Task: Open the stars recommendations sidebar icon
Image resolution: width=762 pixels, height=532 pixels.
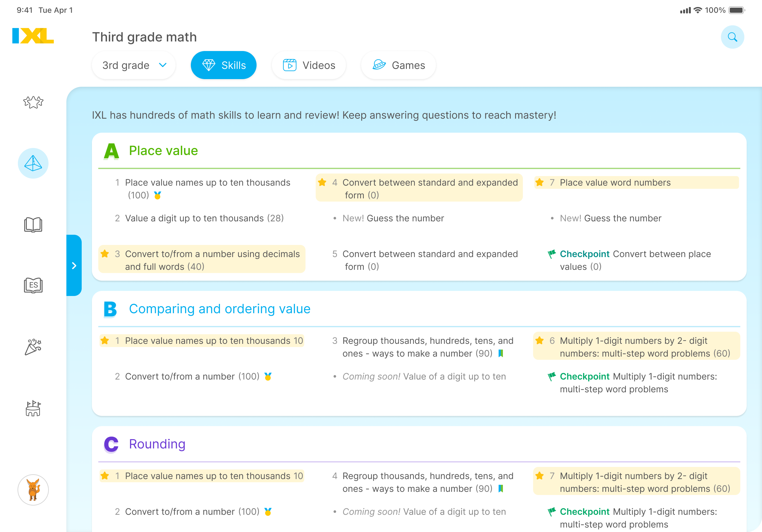Action: click(33, 102)
